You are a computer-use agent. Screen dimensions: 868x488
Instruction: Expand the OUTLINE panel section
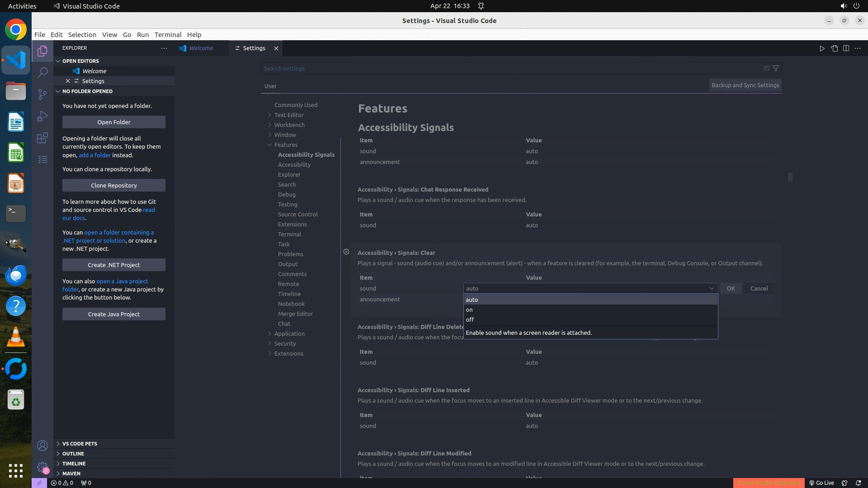pos(73,453)
